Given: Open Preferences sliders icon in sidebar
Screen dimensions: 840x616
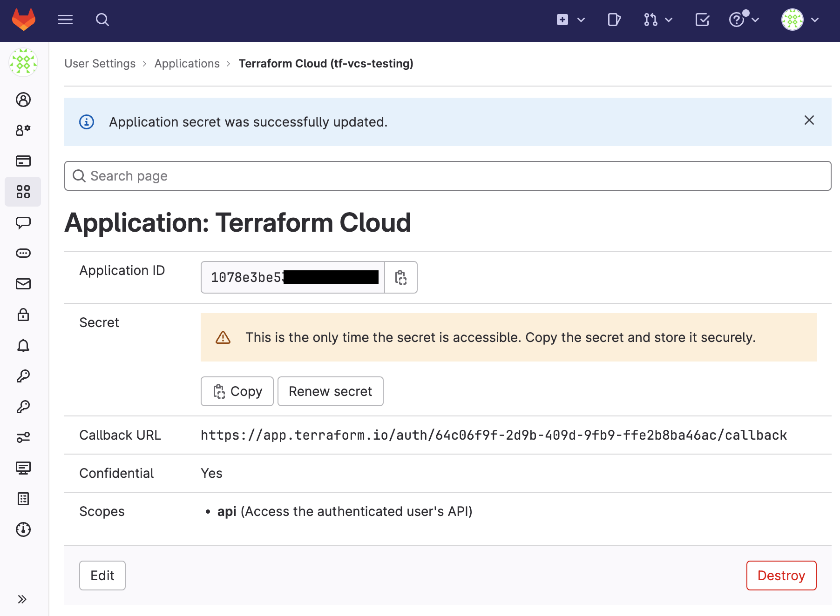Looking at the screenshot, I should (23, 437).
